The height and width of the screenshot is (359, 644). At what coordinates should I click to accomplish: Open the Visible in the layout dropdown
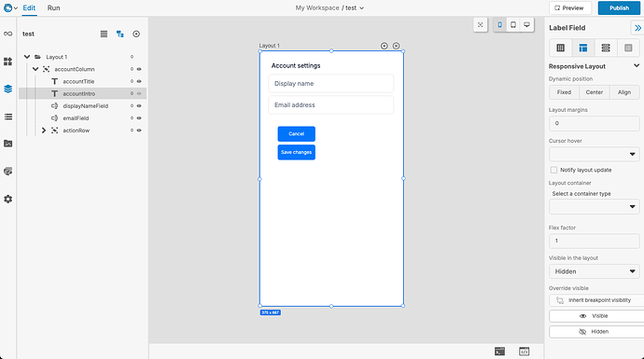595,271
